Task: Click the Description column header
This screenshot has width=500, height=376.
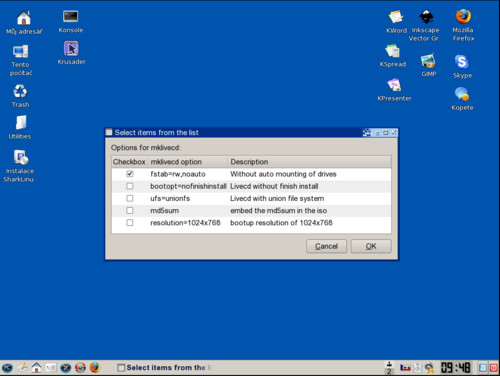Action: pos(309,162)
